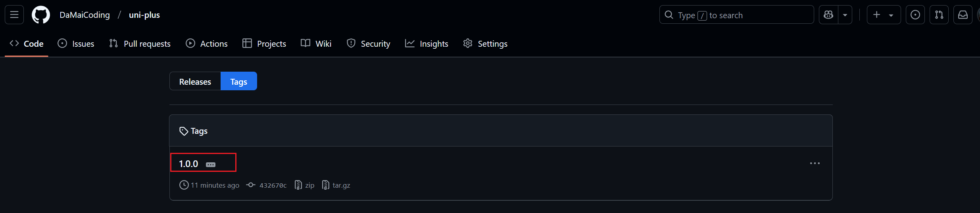
Task: Open the Copilot dropdown arrow
Action: (845, 15)
